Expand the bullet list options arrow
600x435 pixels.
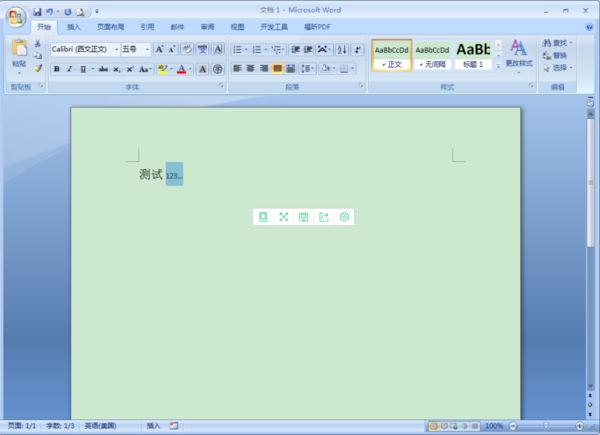[x=246, y=50]
